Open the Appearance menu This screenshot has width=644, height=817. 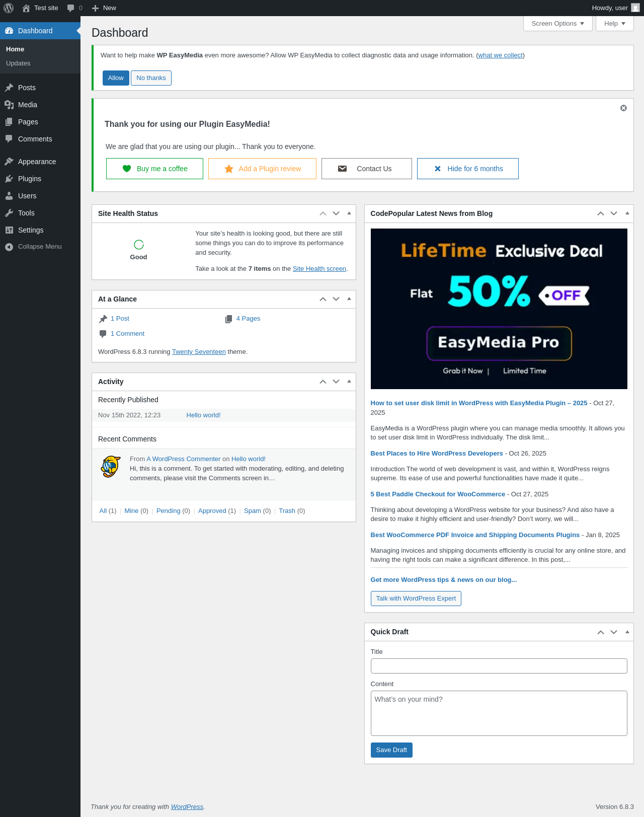(40, 162)
